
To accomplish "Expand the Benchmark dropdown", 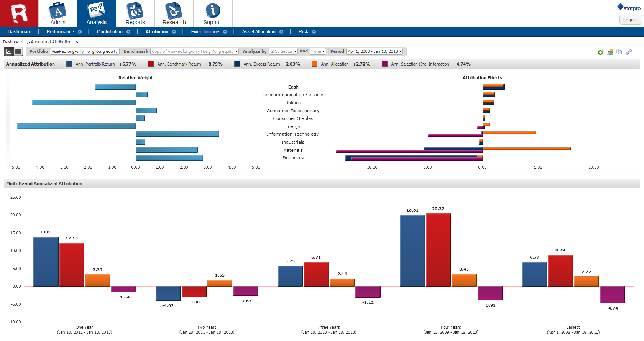I will [x=194, y=51].
